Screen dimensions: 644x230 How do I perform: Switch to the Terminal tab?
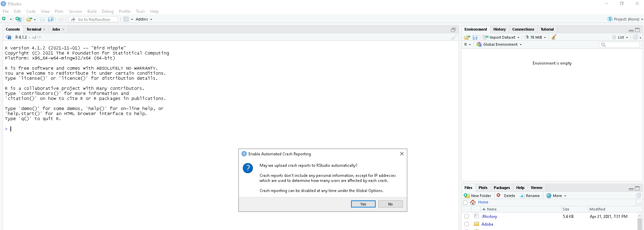pos(34,29)
